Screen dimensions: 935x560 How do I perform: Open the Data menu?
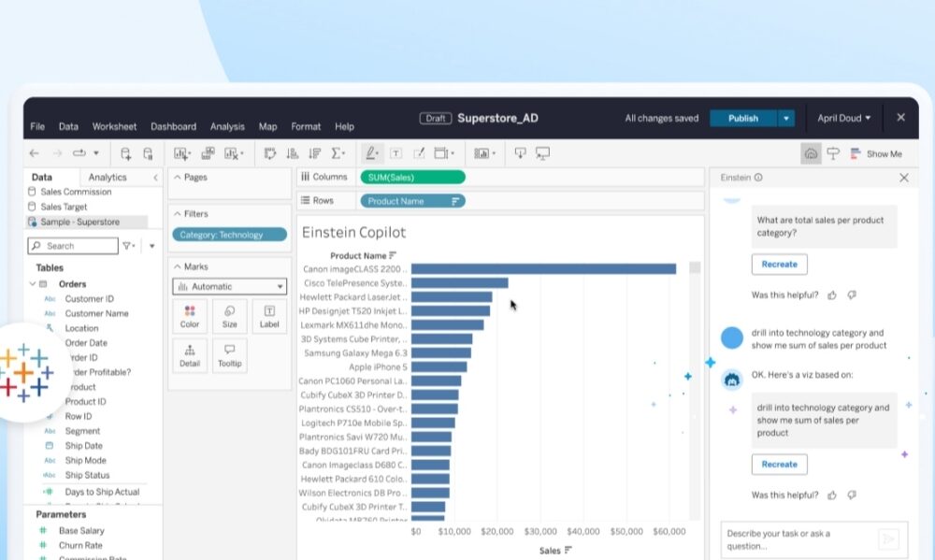coord(68,126)
